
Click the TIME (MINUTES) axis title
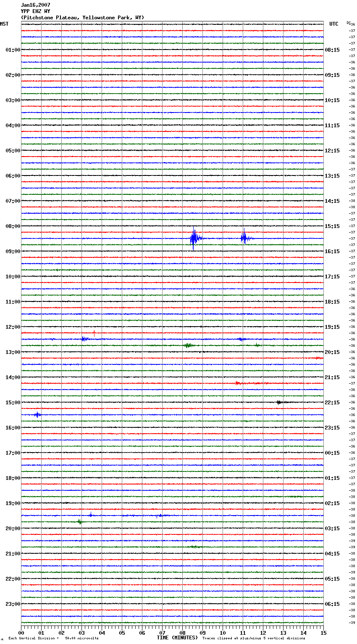pos(177,638)
